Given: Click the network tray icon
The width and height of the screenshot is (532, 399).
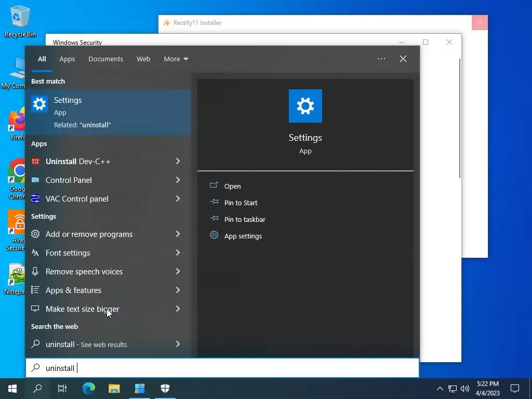Looking at the screenshot, I should pyautogui.click(x=453, y=389).
